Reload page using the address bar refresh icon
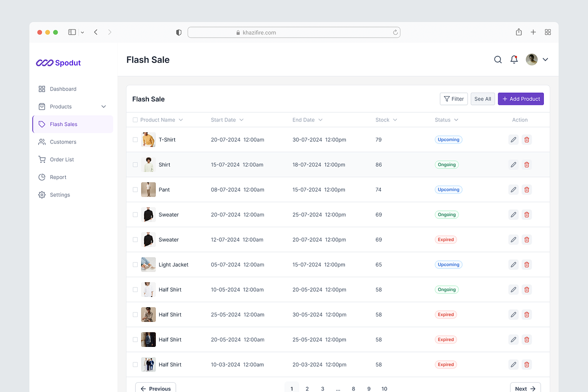The image size is (588, 392). [395, 32]
